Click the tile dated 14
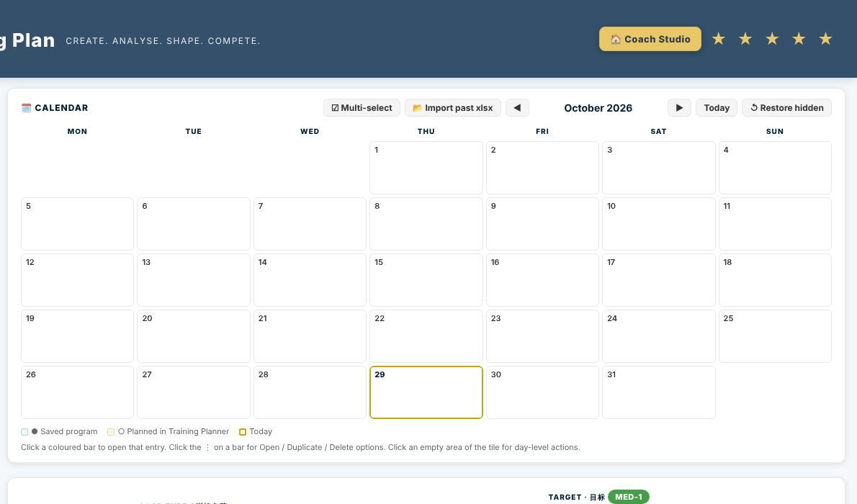857x504 pixels. [310, 280]
